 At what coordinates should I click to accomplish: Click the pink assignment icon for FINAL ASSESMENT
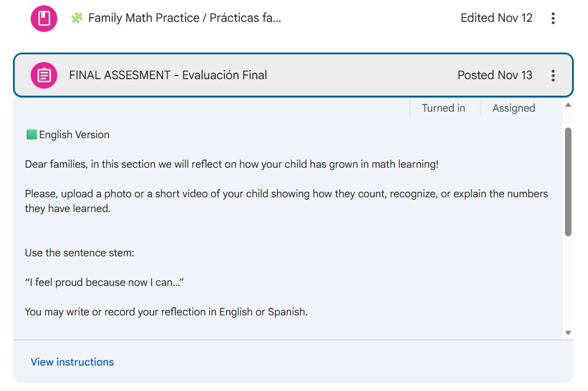(x=44, y=76)
